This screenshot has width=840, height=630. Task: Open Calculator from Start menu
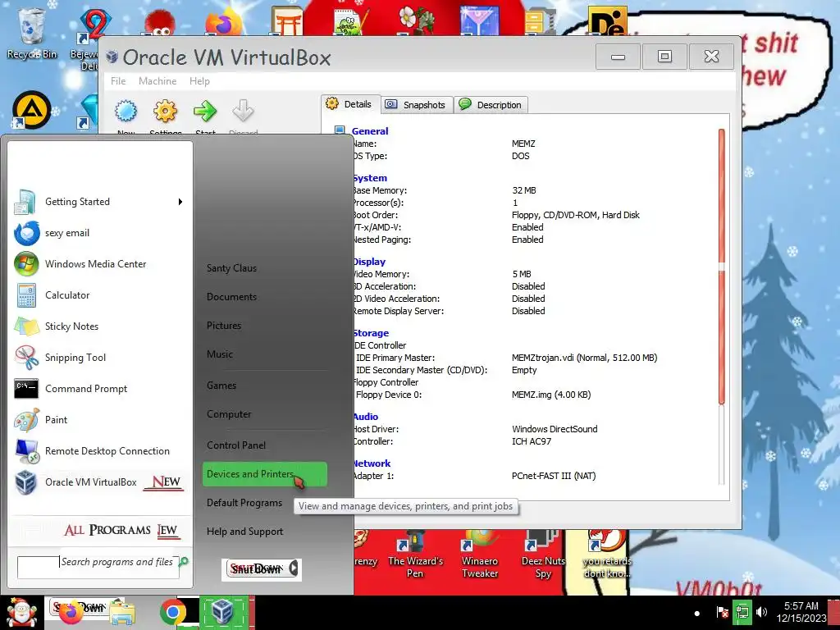pos(98,294)
